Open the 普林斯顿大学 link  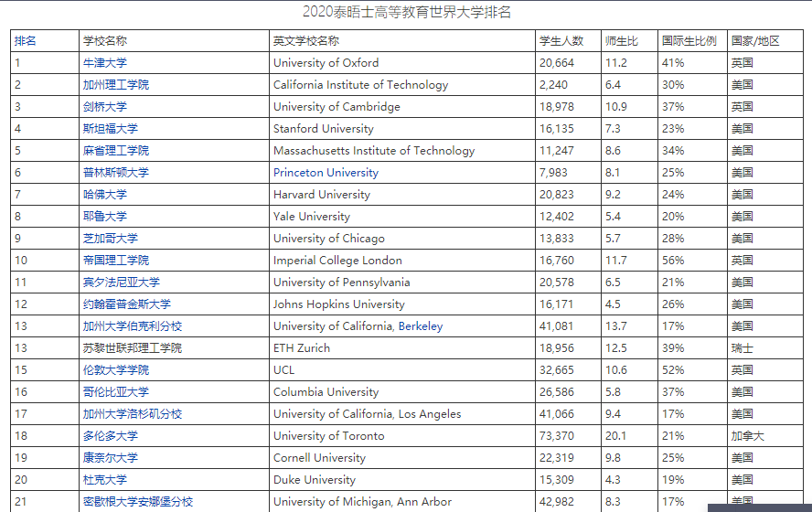(115, 173)
